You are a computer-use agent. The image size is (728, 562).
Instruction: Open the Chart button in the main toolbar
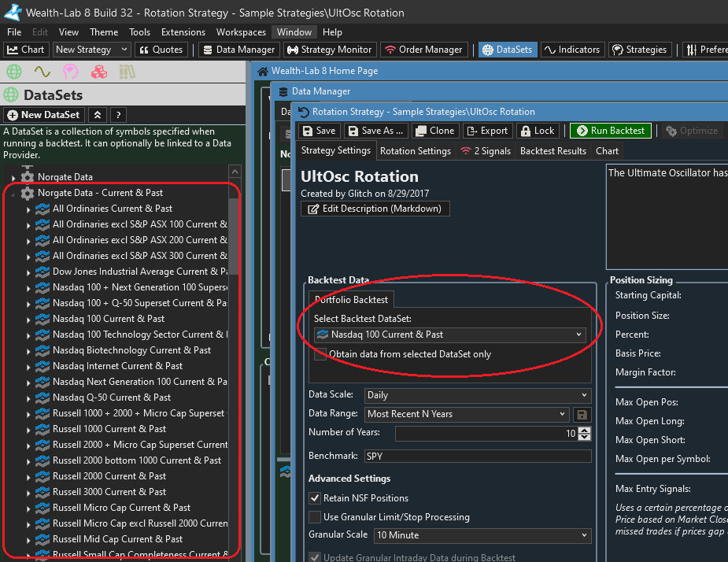tap(26, 50)
